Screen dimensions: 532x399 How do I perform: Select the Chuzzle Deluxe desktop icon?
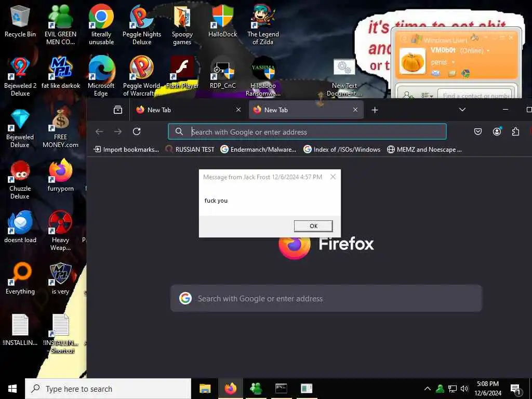[20, 180]
